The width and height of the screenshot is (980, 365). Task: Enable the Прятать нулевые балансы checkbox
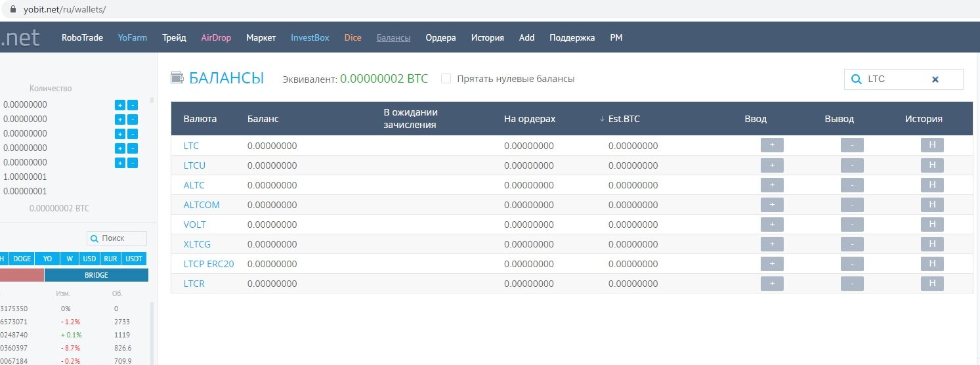click(446, 79)
